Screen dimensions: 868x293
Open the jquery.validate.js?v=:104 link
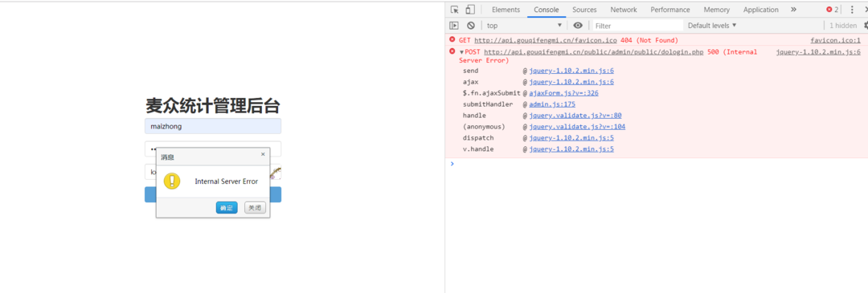[x=577, y=127]
